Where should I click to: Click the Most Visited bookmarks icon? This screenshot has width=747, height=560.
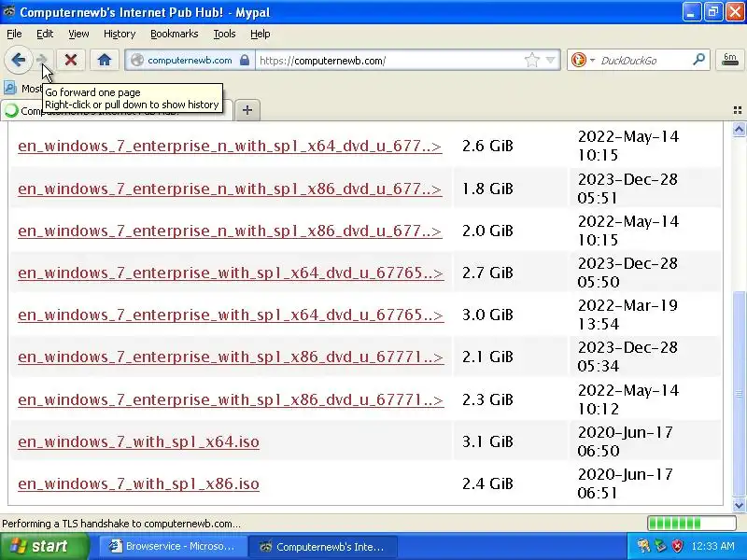[x=10, y=88]
